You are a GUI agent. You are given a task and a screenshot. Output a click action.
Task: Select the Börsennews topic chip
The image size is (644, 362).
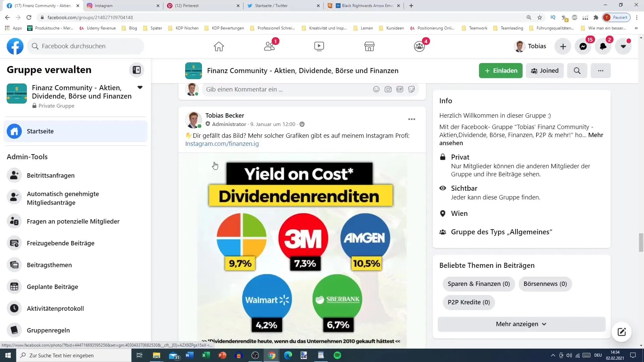click(545, 284)
